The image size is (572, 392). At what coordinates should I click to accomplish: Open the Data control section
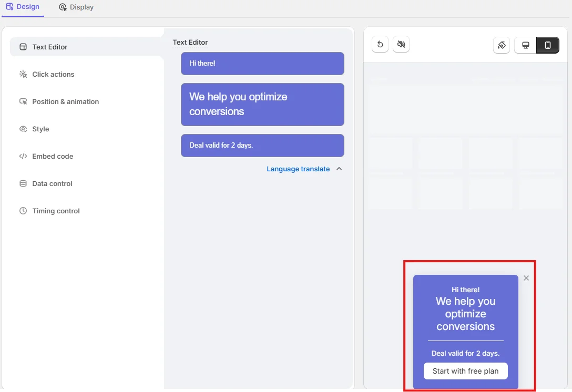click(x=52, y=183)
